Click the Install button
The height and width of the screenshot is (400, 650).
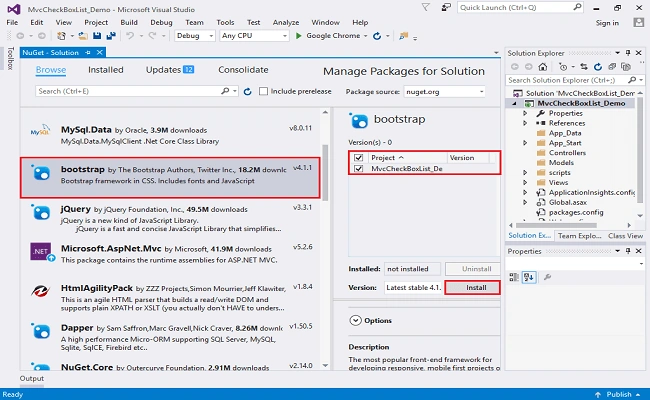click(x=472, y=287)
